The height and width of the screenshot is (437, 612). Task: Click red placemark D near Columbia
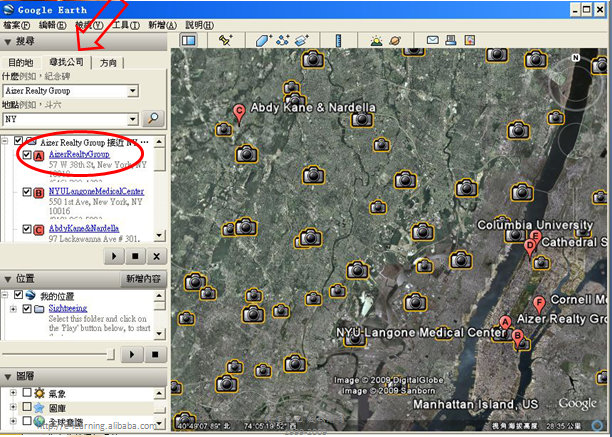tap(530, 248)
